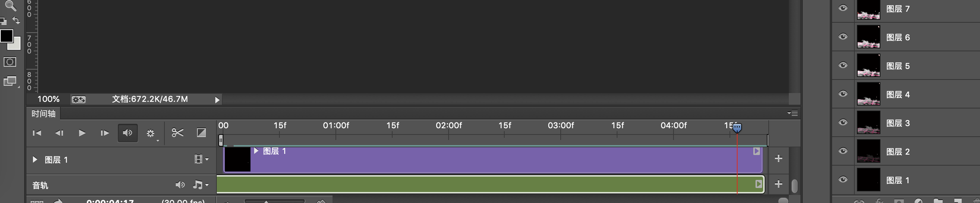Mute the 音轨 audio track
This screenshot has height=203, width=980.
pyautogui.click(x=180, y=185)
